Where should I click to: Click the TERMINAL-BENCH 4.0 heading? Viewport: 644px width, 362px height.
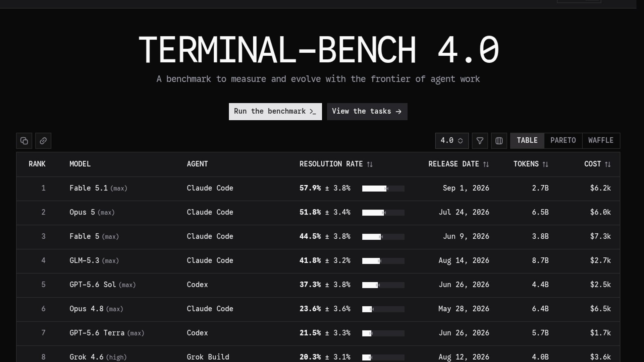pyautogui.click(x=319, y=50)
